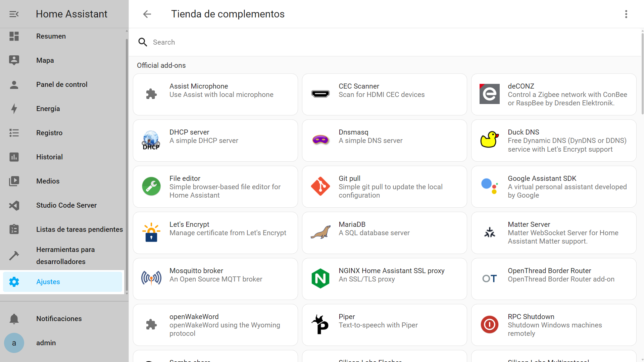Open the three-dot overflow menu
The width and height of the screenshot is (644, 362).
626,14
